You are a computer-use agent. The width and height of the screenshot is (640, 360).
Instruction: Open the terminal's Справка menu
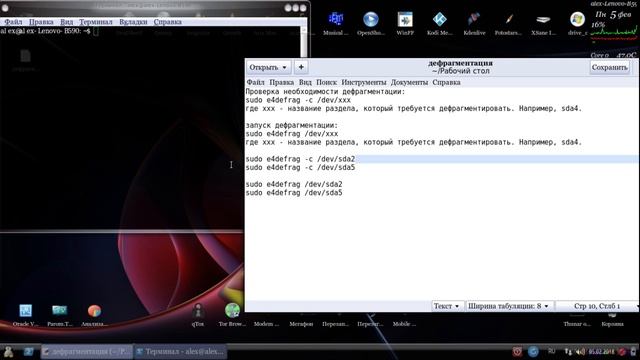168,22
